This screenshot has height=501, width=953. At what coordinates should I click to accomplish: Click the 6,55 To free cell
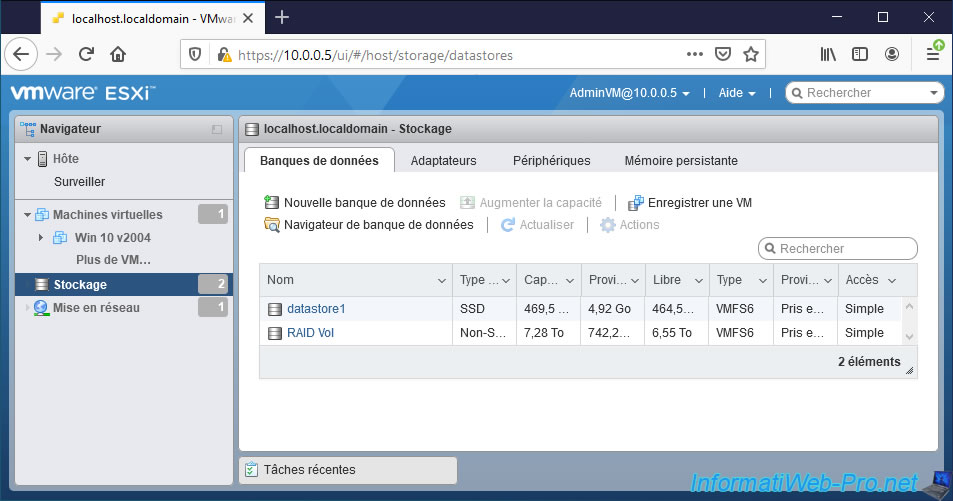tap(676, 333)
